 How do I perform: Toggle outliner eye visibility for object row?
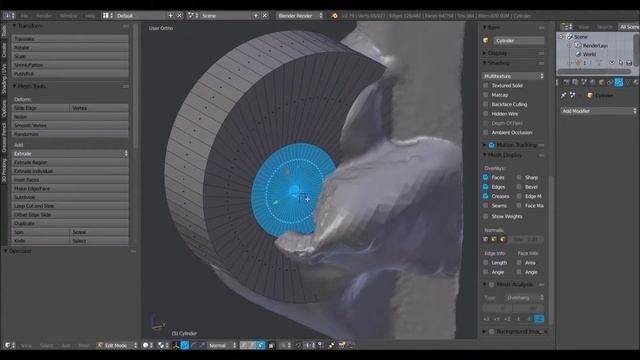click(x=612, y=63)
